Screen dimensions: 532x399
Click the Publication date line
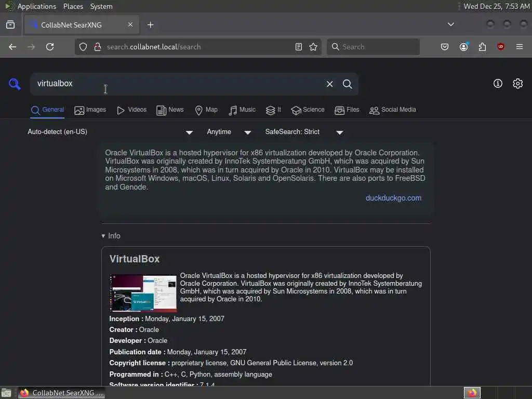pos(178,352)
